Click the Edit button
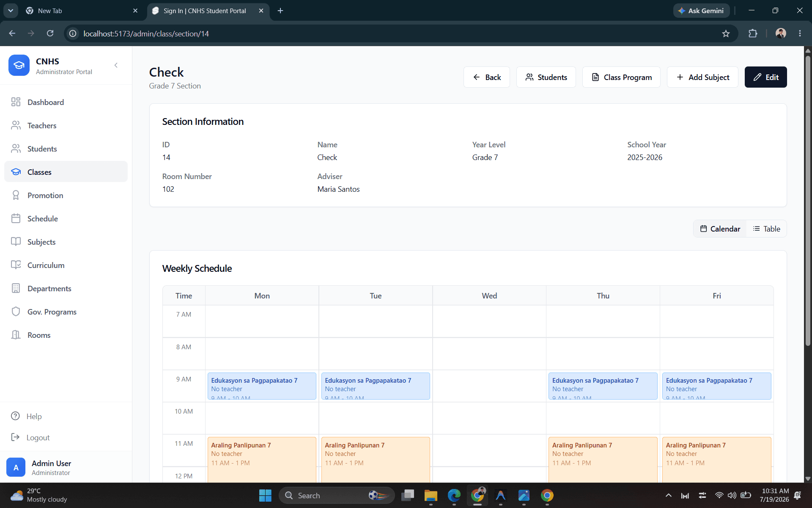Viewport: 812px width, 508px height. coord(765,77)
